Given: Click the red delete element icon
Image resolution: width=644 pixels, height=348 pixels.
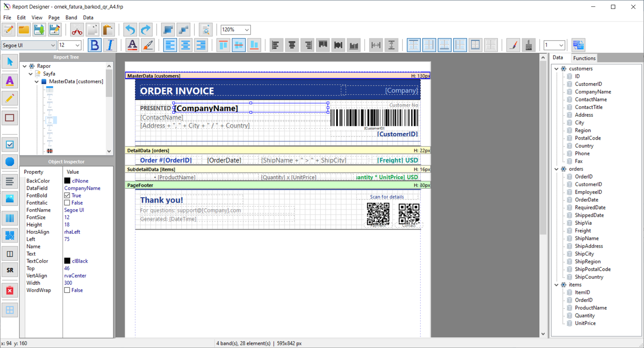Looking at the screenshot, I should coord(10,290).
